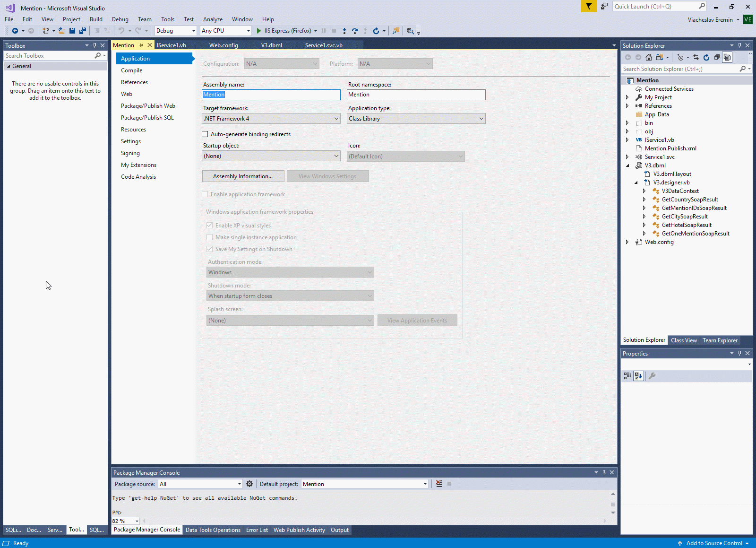Open the Debug solution configuration dropdown
The width and height of the screenshot is (756, 548).
[176, 31]
